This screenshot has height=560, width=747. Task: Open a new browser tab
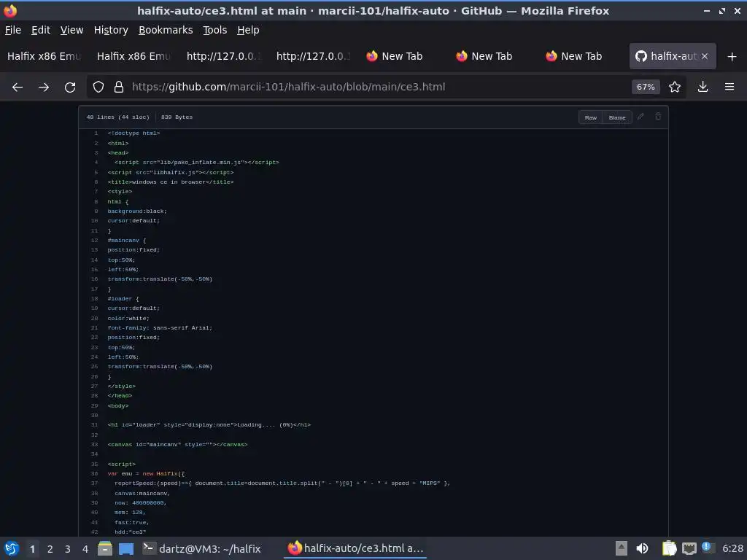click(732, 57)
